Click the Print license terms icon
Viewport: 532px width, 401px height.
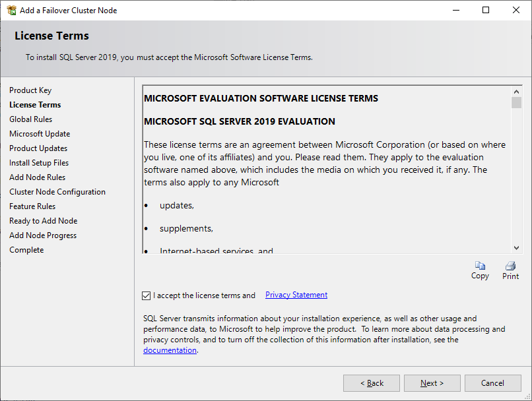(x=510, y=270)
